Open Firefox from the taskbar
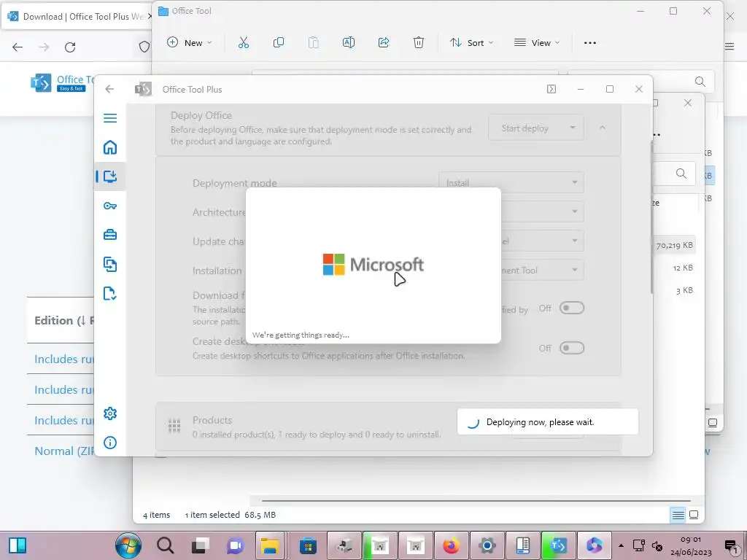This screenshot has height=560, width=747. [x=451, y=545]
